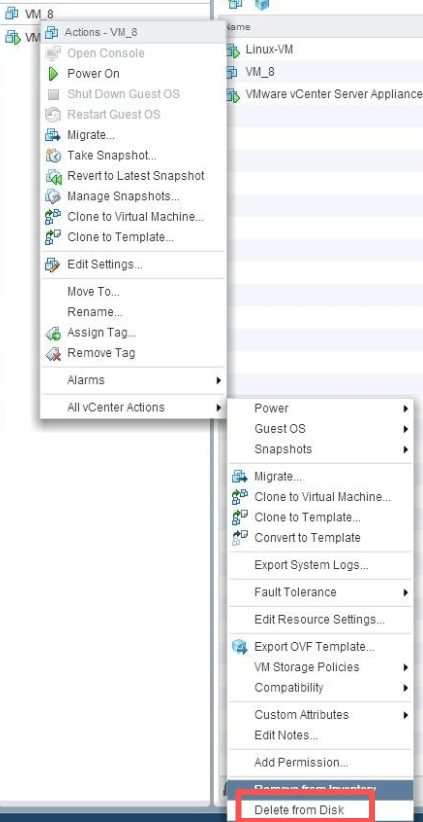Click Clone to Template icon in submenu
Screen dimensions: 423x822
[240, 517]
